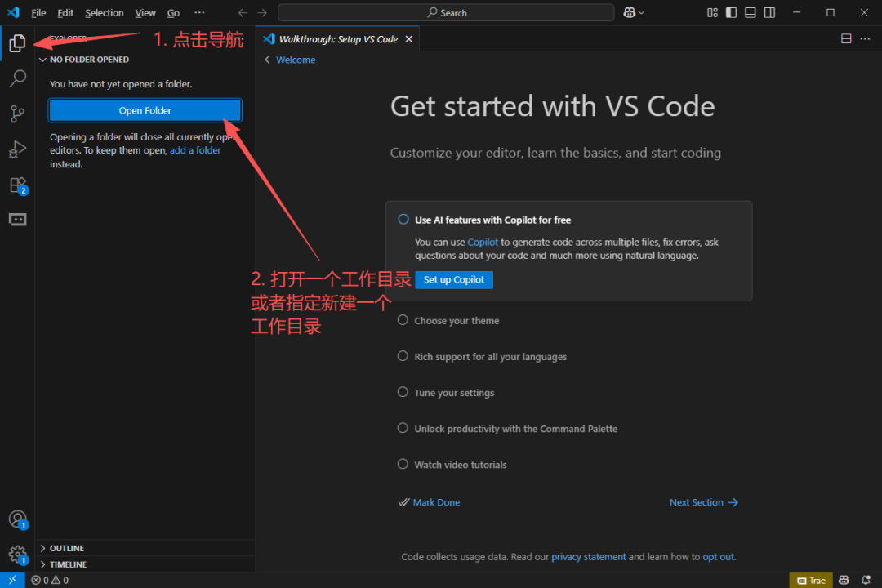Screen dimensions: 882x588
Task: Toggle primary side bar visibility
Action: [731, 12]
